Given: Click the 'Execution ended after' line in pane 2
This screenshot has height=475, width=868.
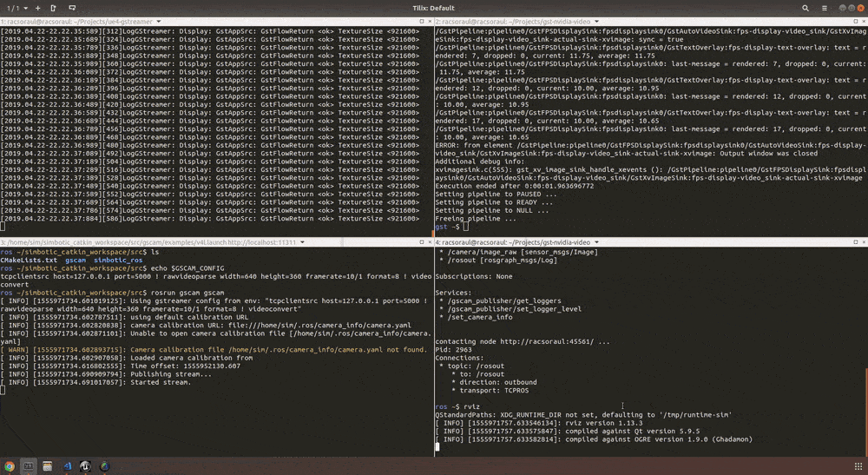Looking at the screenshot, I should pyautogui.click(x=514, y=186).
